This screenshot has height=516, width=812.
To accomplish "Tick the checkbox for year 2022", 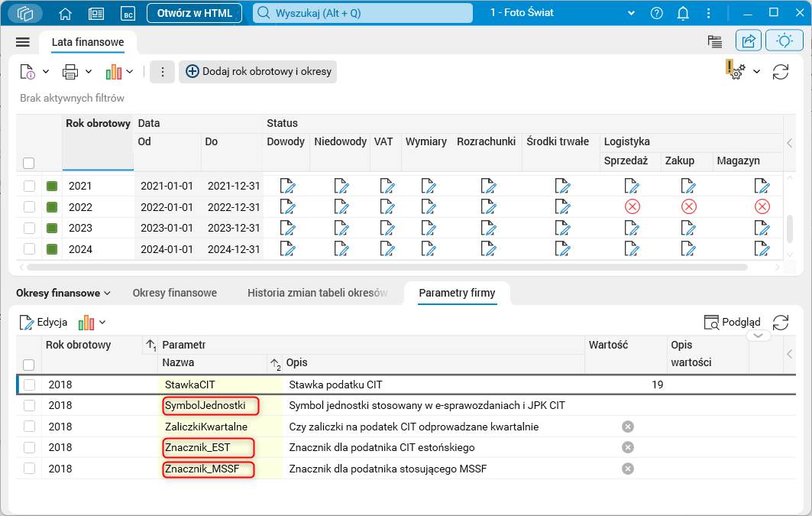I will pyautogui.click(x=29, y=207).
